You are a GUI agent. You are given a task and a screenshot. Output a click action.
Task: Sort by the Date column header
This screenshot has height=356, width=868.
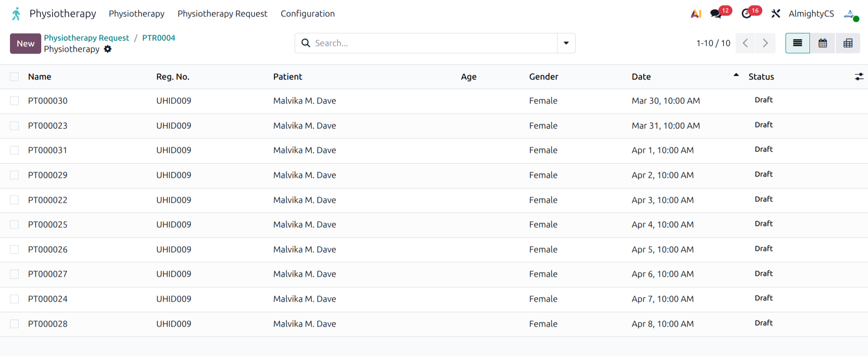point(641,77)
